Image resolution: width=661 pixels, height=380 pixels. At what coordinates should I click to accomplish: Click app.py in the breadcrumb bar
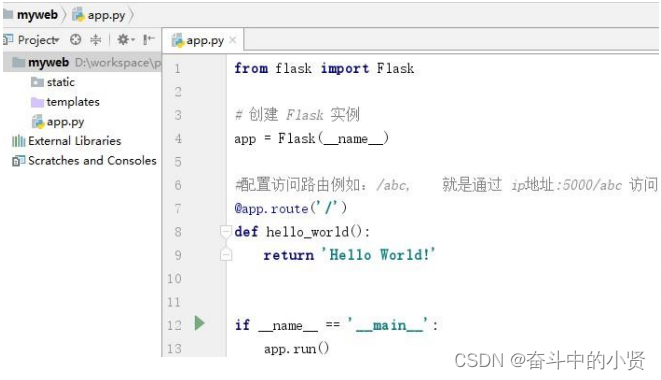tap(106, 16)
